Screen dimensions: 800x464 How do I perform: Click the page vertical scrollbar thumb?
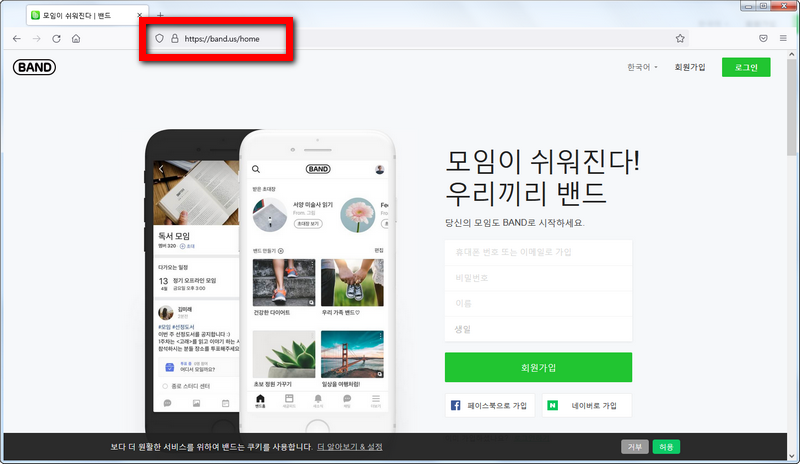tap(791, 107)
